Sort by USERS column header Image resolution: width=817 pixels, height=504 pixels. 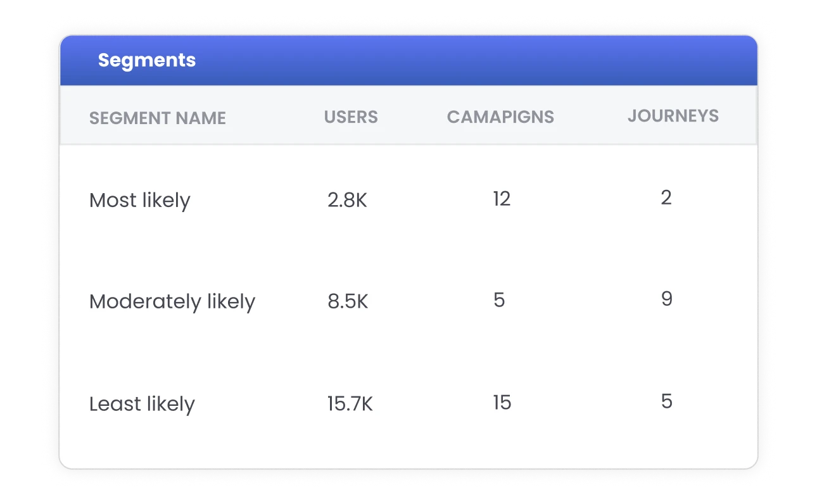pyautogui.click(x=351, y=117)
